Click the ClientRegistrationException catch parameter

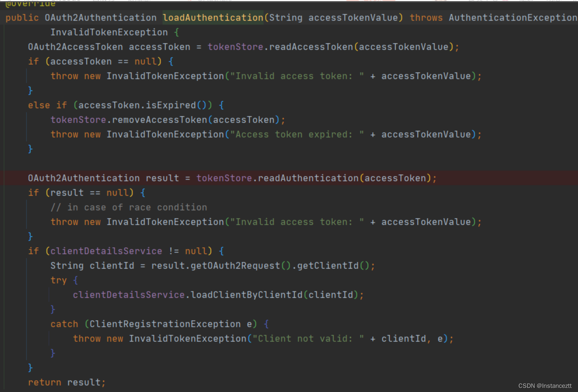[x=171, y=324]
